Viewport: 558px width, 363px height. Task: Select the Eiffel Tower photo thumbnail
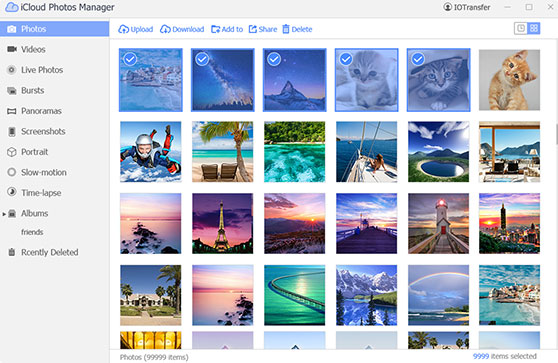(222, 223)
